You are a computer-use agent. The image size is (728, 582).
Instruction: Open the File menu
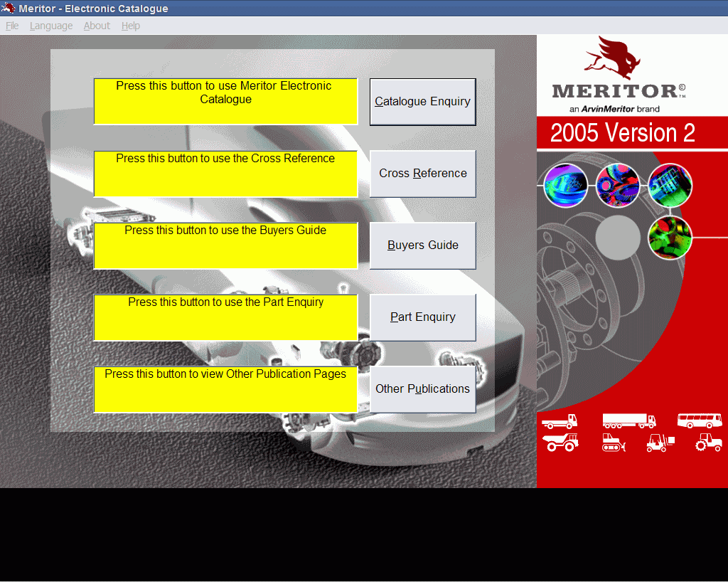pos(11,26)
